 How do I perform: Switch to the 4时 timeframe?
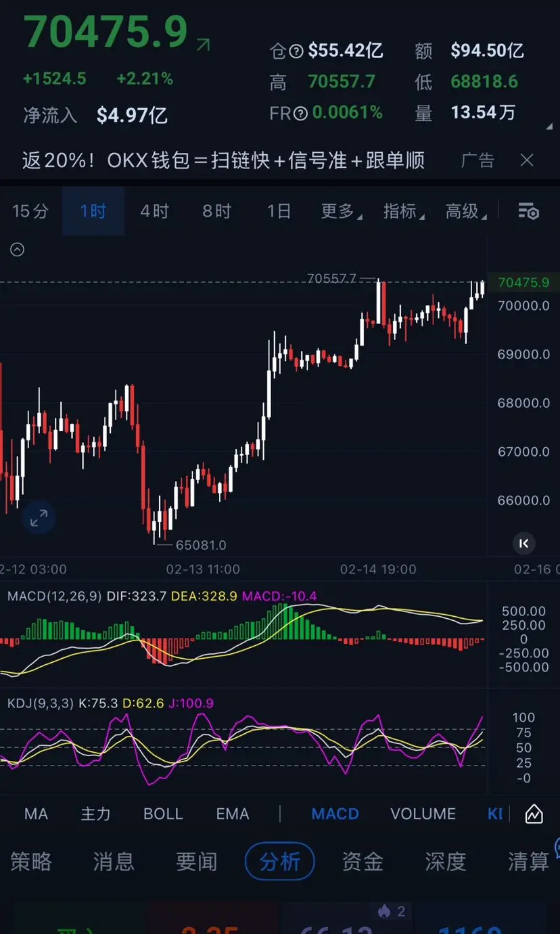tap(154, 211)
